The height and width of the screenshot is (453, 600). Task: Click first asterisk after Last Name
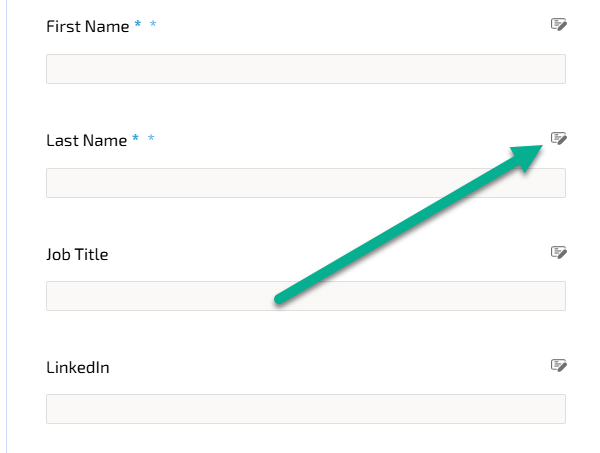pyautogui.click(x=136, y=139)
